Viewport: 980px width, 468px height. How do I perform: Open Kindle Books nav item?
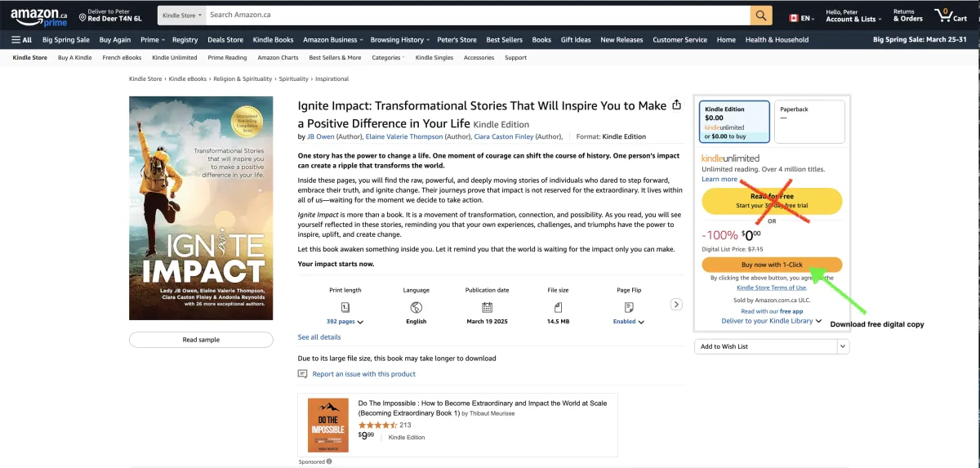pyautogui.click(x=273, y=39)
